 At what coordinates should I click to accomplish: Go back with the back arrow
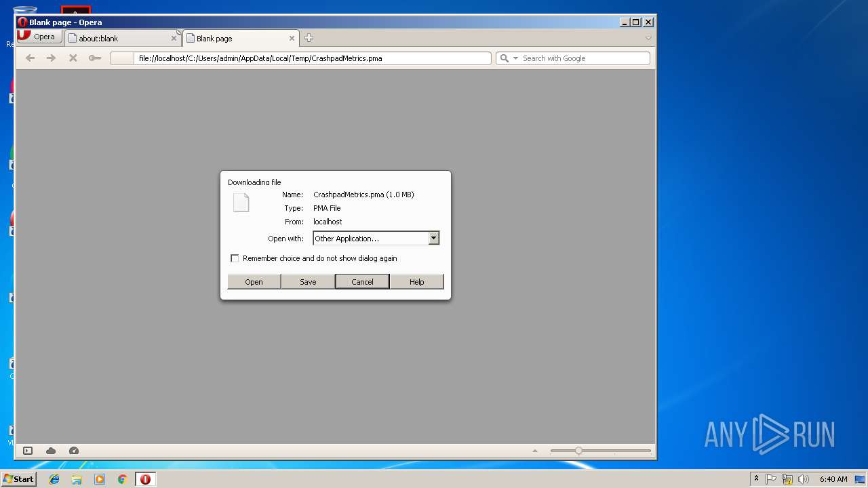coord(30,58)
